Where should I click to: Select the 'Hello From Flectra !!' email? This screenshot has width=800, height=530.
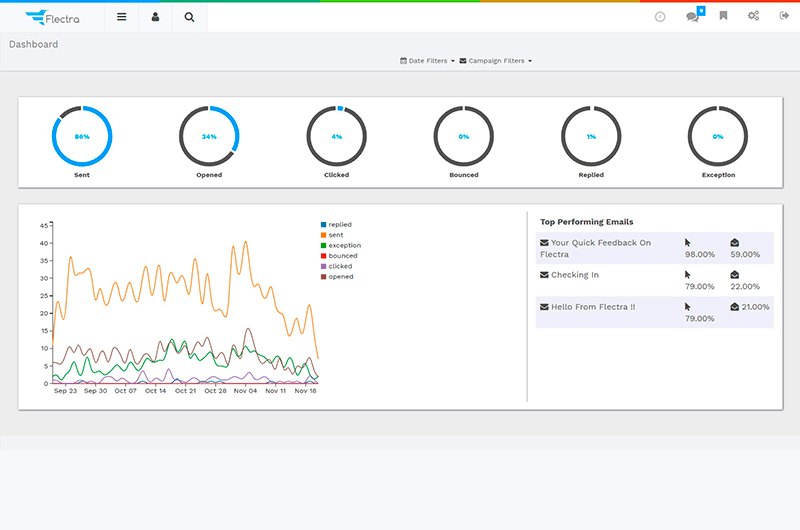tap(592, 307)
